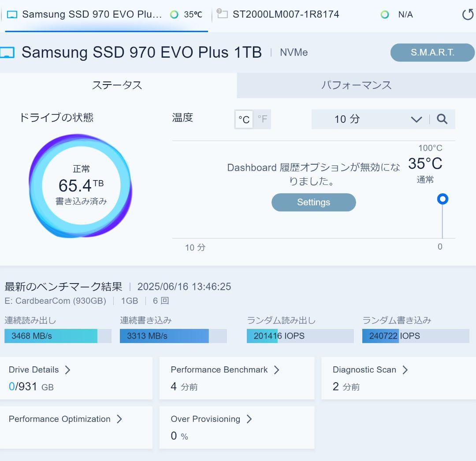Click the refresh icon at top right

[x=467, y=14]
